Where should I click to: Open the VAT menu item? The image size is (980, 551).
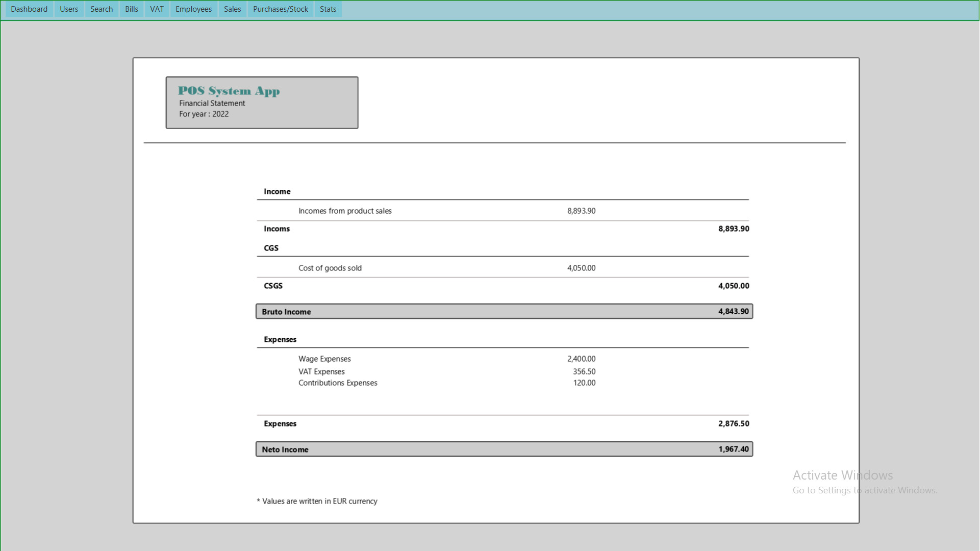(x=157, y=9)
